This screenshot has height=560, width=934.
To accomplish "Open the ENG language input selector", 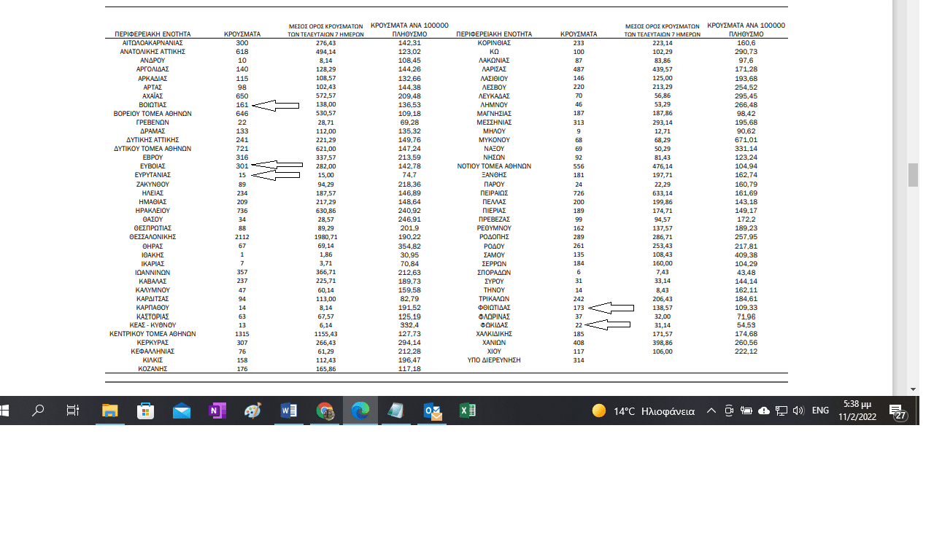I will 820,411.
